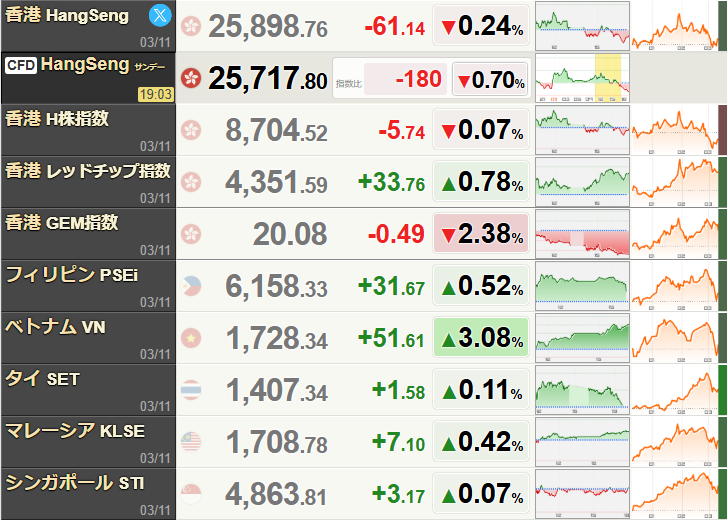Viewport: 727px width, 520px height.
Task: Open the タイ SET index name
Action: tap(42, 379)
